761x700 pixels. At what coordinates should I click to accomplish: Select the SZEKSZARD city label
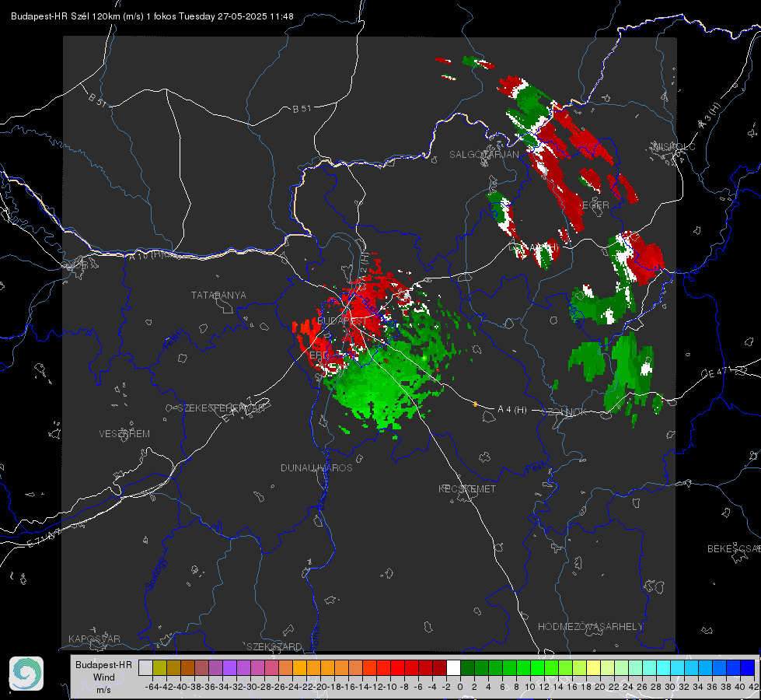click(274, 646)
